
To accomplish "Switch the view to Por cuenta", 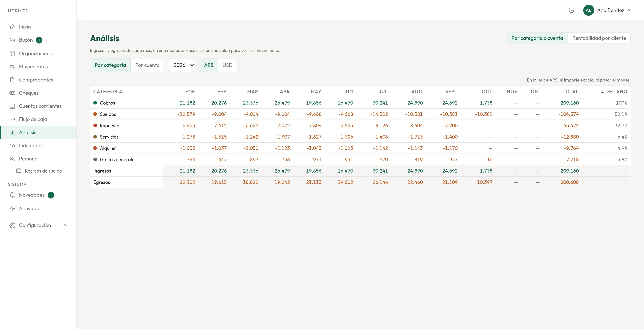I will pyautogui.click(x=147, y=65).
